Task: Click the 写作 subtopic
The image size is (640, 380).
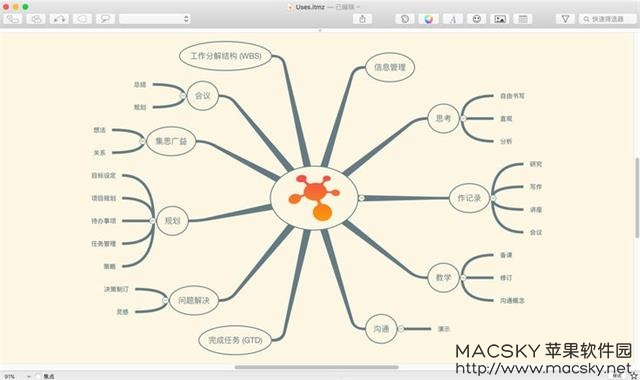Action: coord(536,187)
